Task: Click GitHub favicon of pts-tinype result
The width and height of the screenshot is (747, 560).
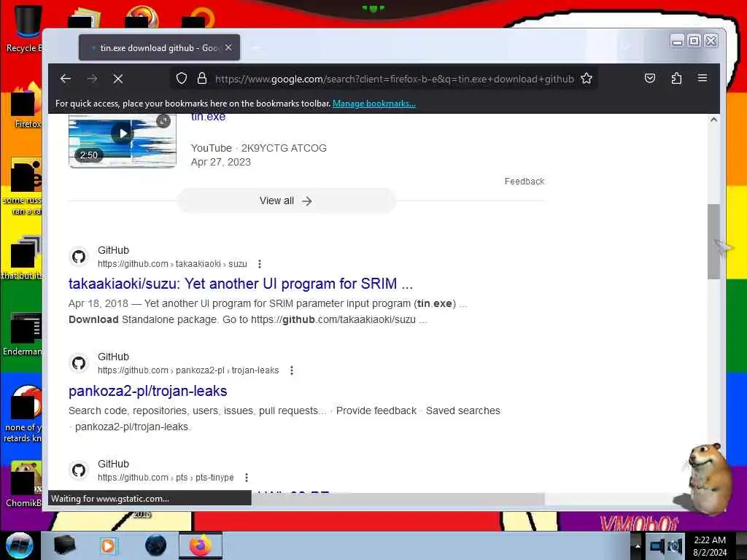Action: click(79, 470)
